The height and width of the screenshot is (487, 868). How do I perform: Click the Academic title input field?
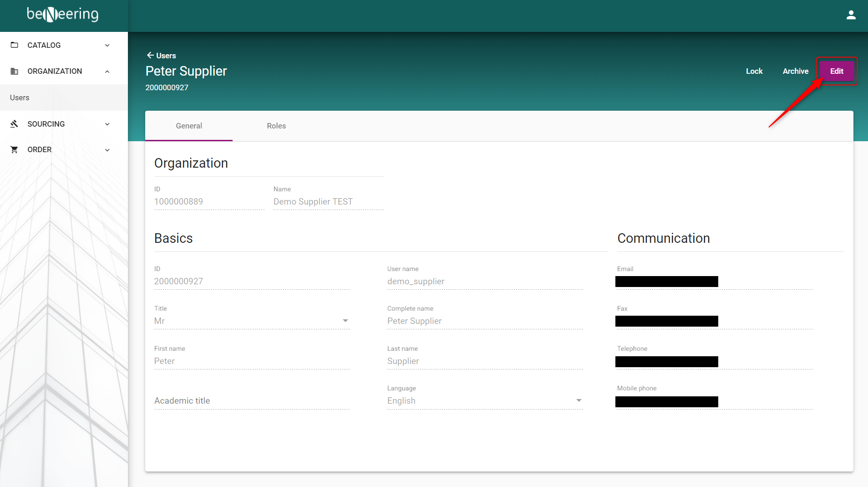point(251,401)
